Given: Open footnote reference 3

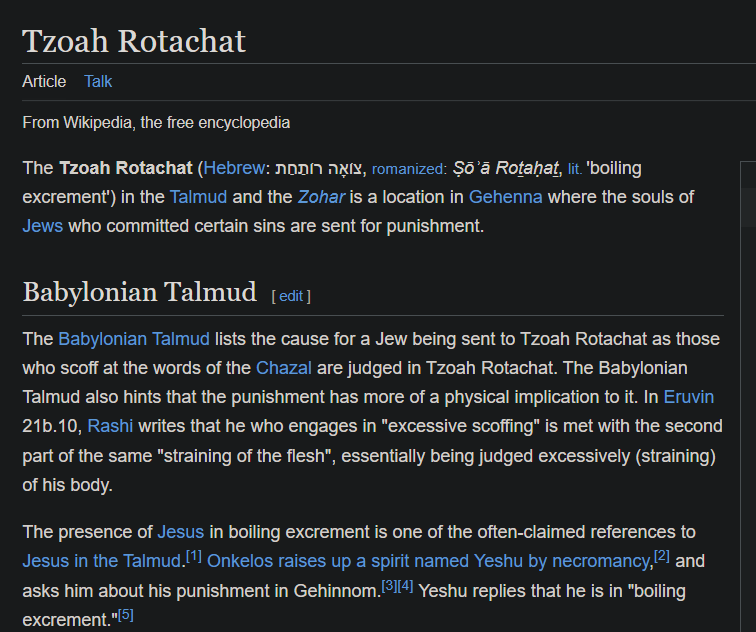Looking at the screenshot, I should [x=390, y=586].
